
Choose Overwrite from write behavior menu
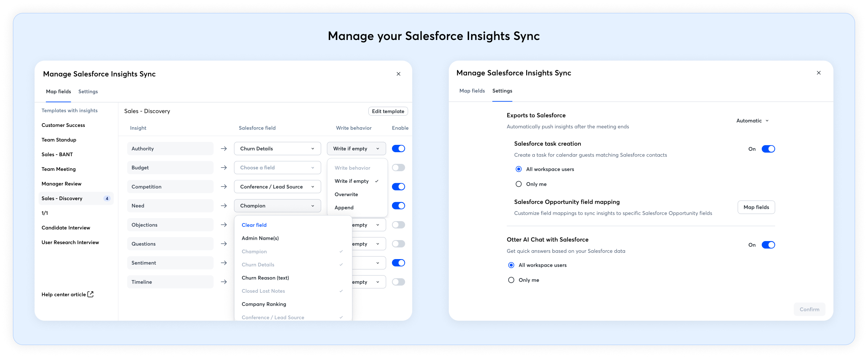(346, 194)
